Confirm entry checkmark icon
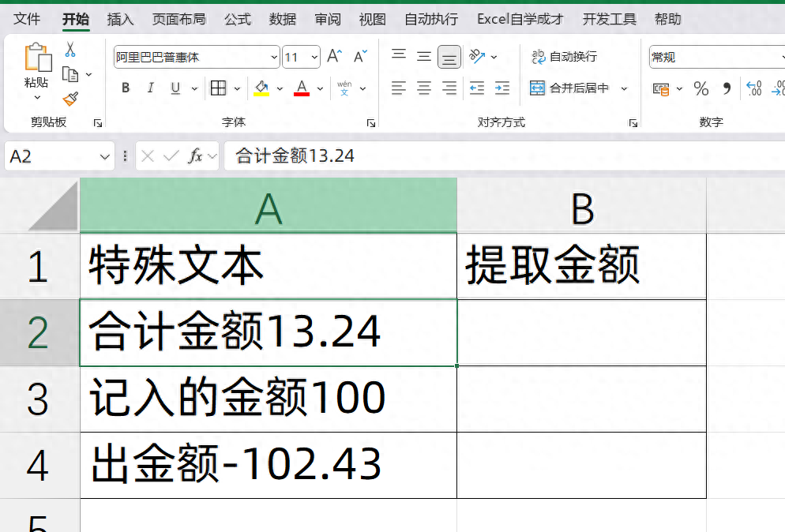The width and height of the screenshot is (785, 532). 171,156
